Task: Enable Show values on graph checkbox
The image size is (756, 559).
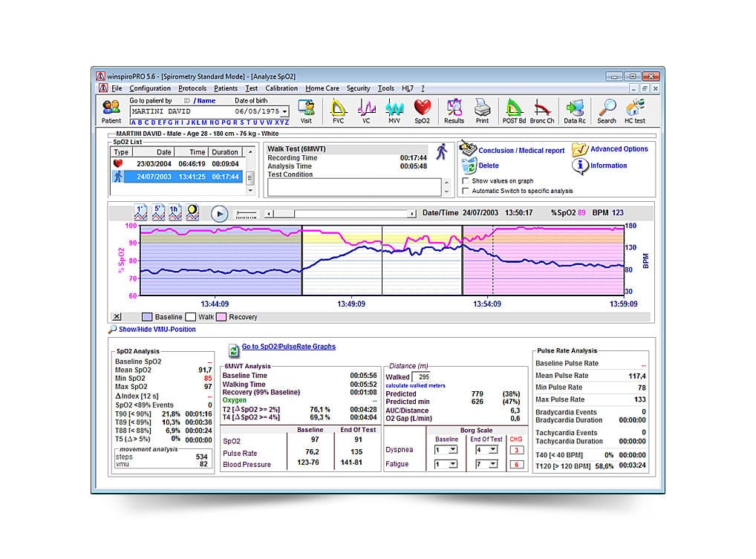Action: pyautogui.click(x=466, y=180)
